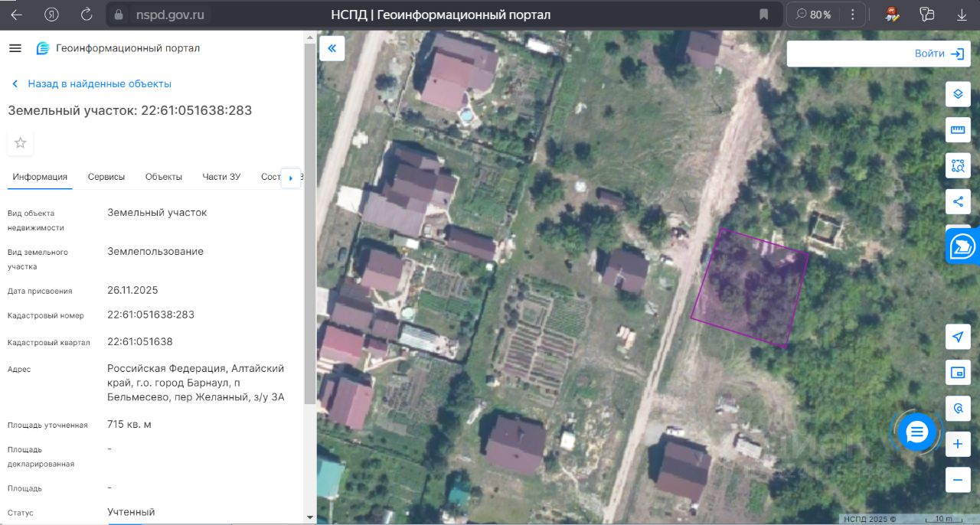Open the blue chat support bubble

pyautogui.click(x=916, y=433)
